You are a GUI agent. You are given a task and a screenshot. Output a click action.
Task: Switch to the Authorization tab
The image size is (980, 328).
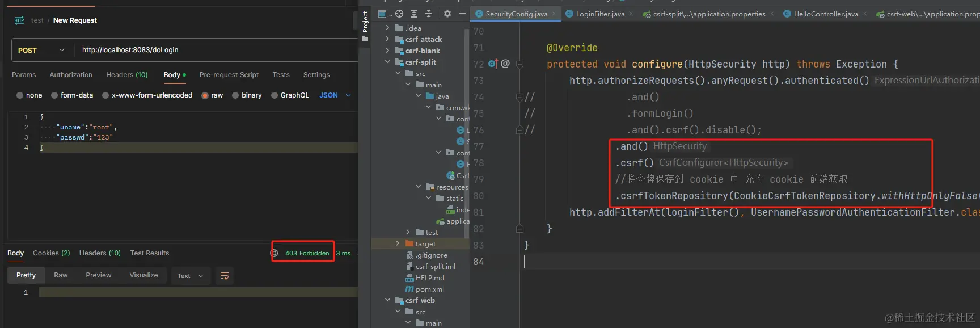coord(71,75)
